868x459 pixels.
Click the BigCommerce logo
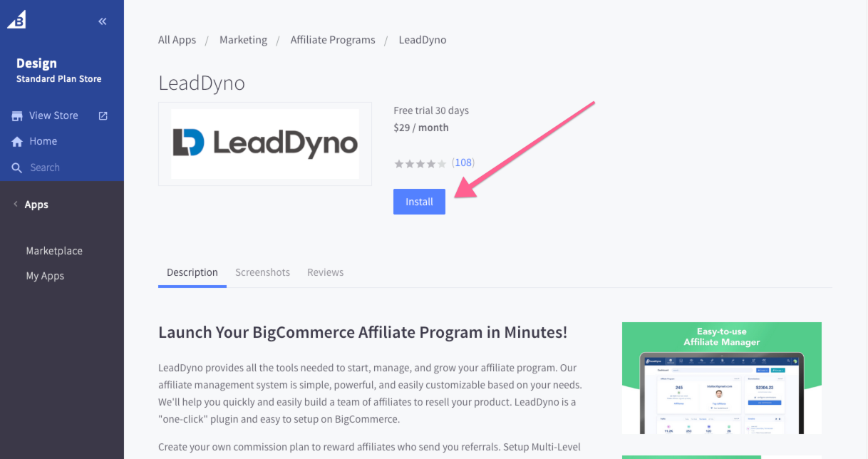point(16,19)
